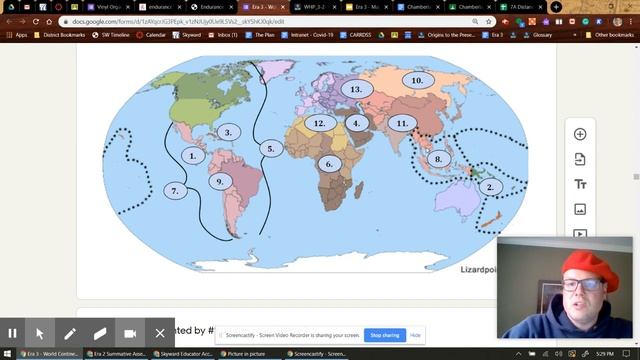Screen dimensions: 640x360
Task: Hide the screen sharing notification bar
Action: 415,335
